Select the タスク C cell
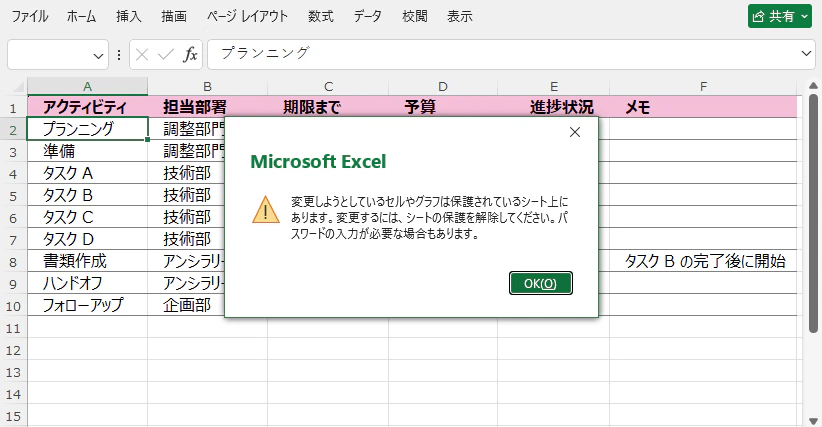Screen dimensions: 822x427 click(x=88, y=217)
